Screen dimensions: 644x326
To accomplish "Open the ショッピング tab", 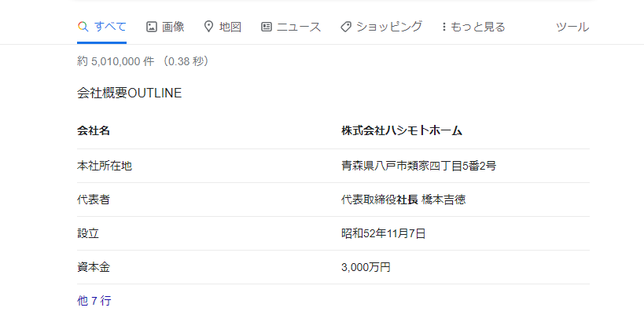I will [x=381, y=27].
